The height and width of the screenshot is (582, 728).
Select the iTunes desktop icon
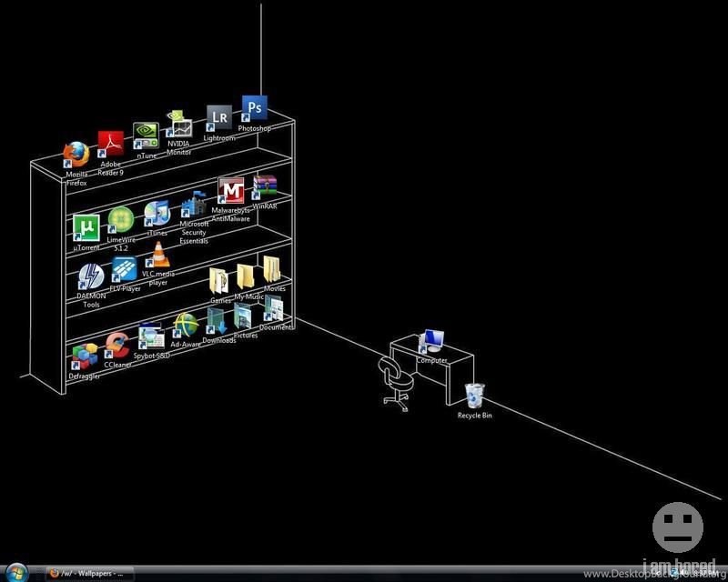(157, 214)
